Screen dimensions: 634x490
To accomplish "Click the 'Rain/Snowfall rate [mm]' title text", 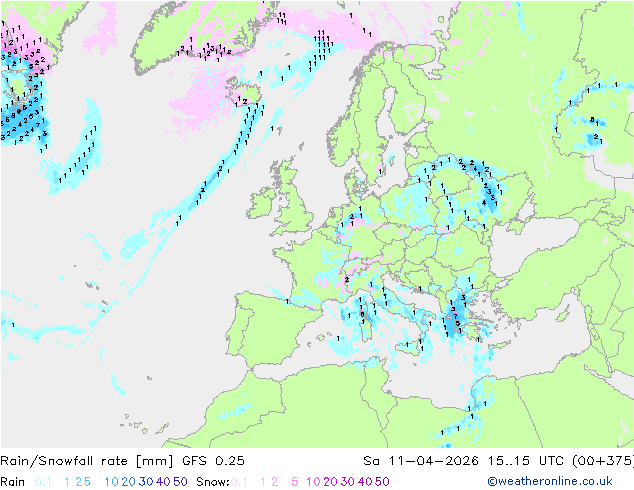I will (x=87, y=461).
